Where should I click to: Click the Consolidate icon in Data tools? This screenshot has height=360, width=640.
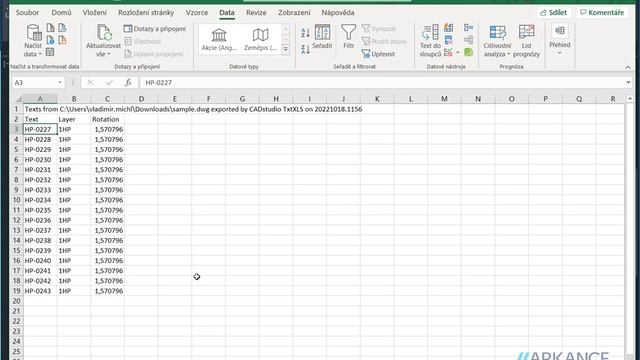pyautogui.click(x=469, y=28)
